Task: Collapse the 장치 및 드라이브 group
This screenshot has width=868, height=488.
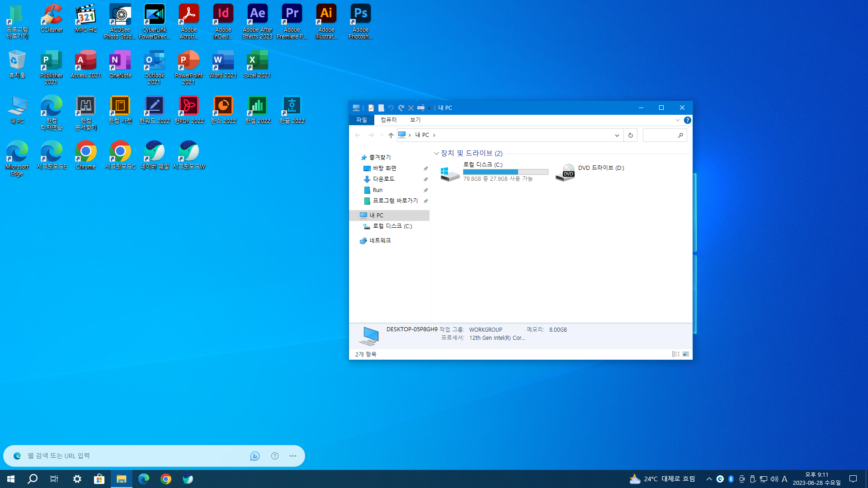Action: [436, 154]
